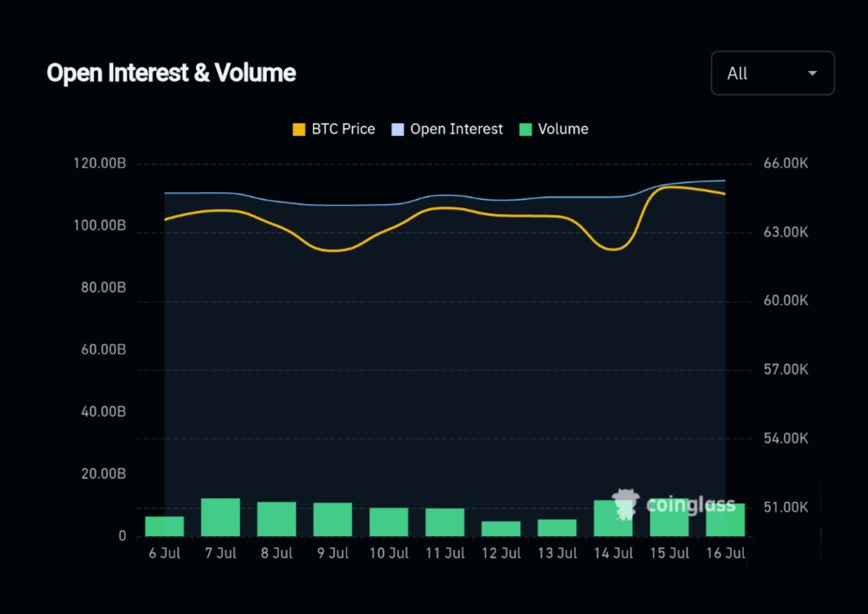Click the 12 Jul date label
Image resolution: width=868 pixels, height=614 pixels.
point(501,553)
